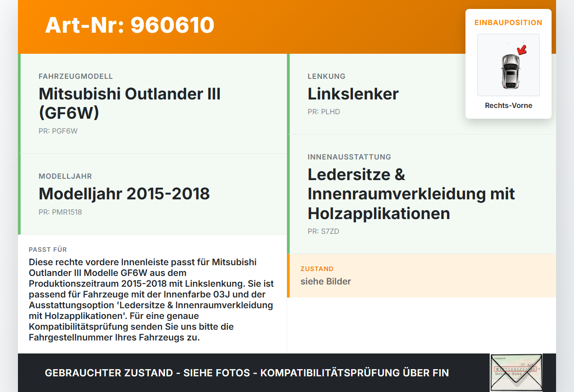Toggle the Linkslenker steering option
The image size is (574, 392).
352,94
